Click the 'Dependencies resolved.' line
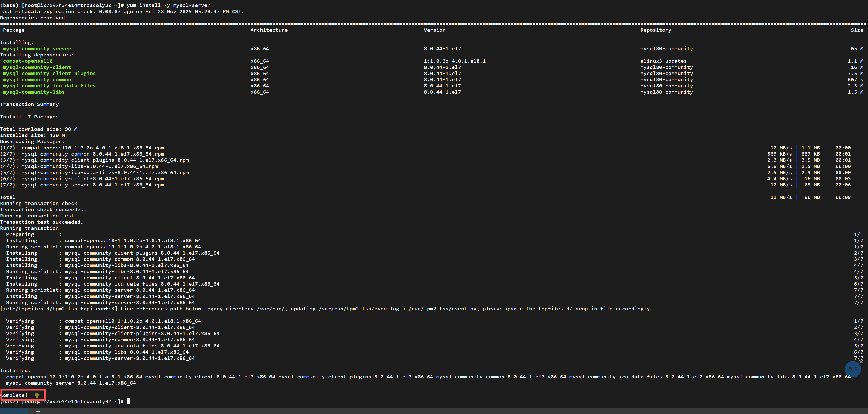 (34, 18)
